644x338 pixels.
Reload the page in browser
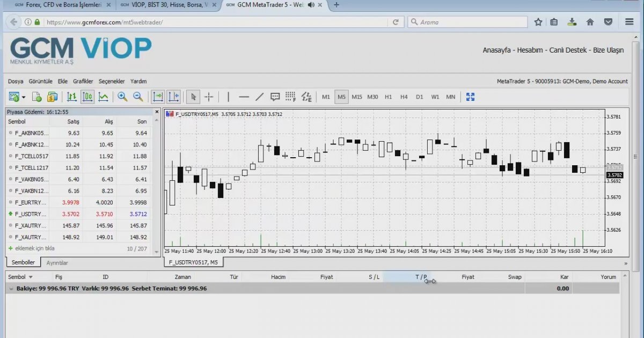(x=396, y=22)
